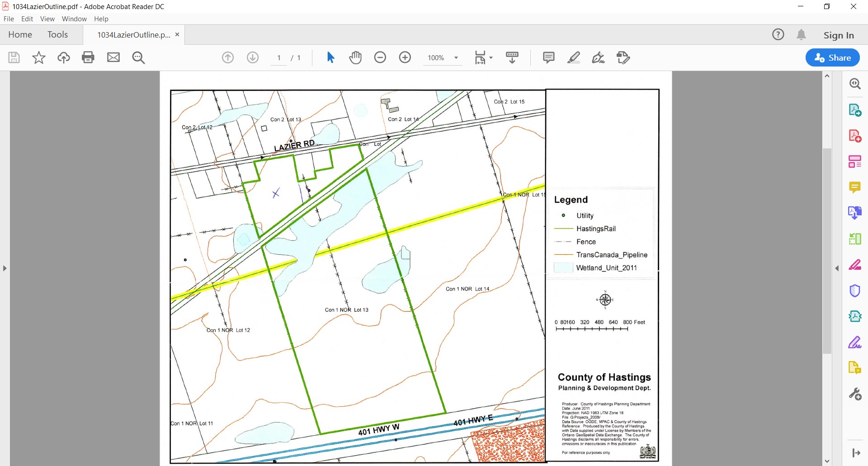Select the Highlight text pen tool
This screenshot has width=868, height=466.
click(574, 57)
